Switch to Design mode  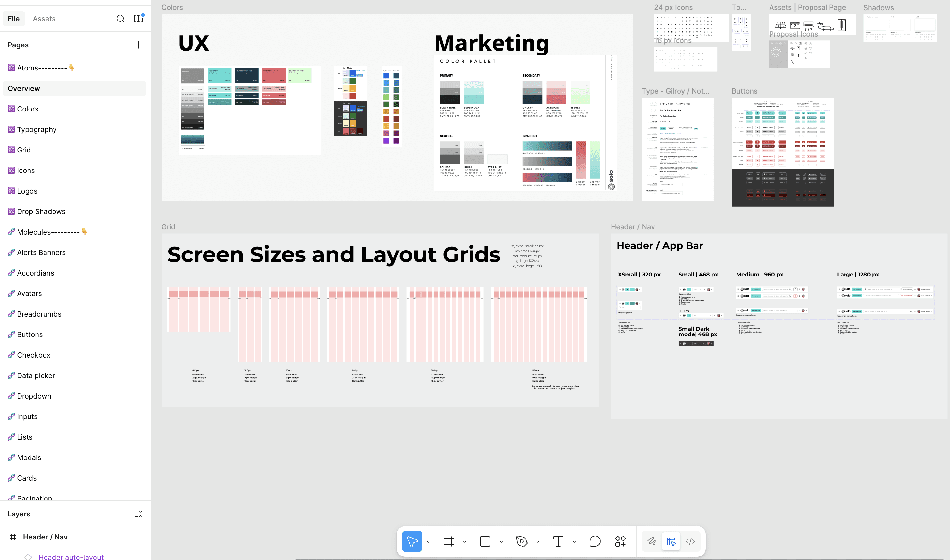coord(671,541)
